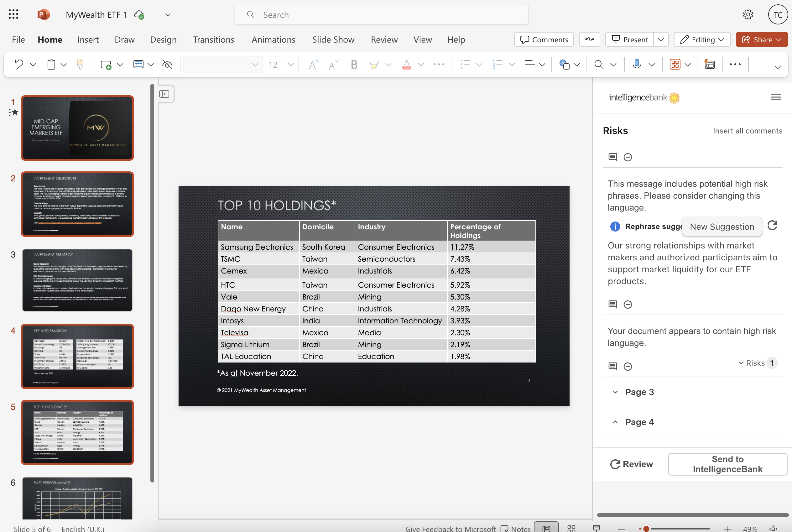Toggle the Notes pane in the status bar

516,528
